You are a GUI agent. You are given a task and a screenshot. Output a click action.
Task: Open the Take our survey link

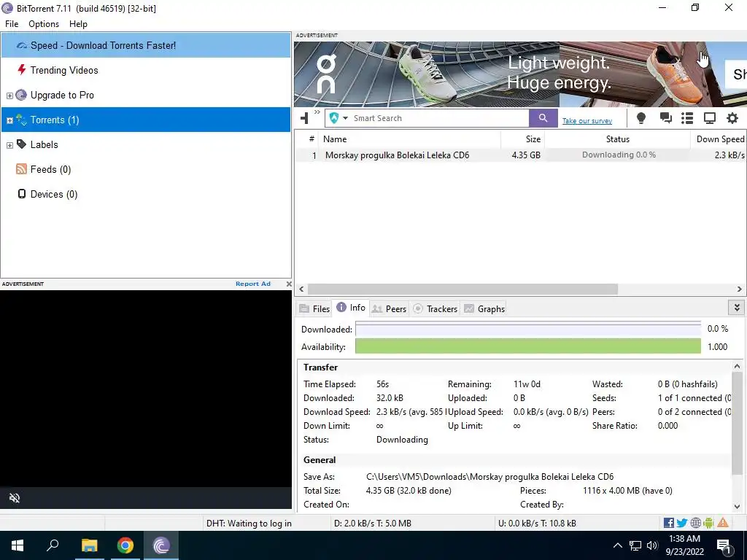[587, 121]
